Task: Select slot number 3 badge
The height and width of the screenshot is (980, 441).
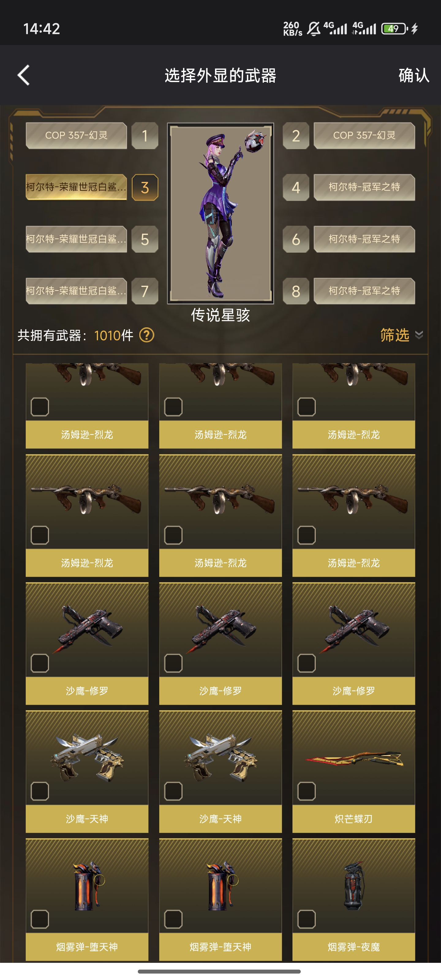Action: (x=145, y=187)
